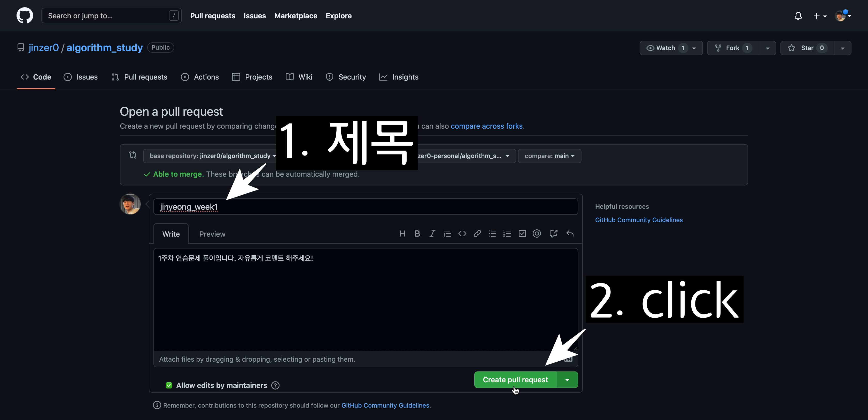Open Watch notification options dropdown
The image size is (868, 420).
coord(694,48)
